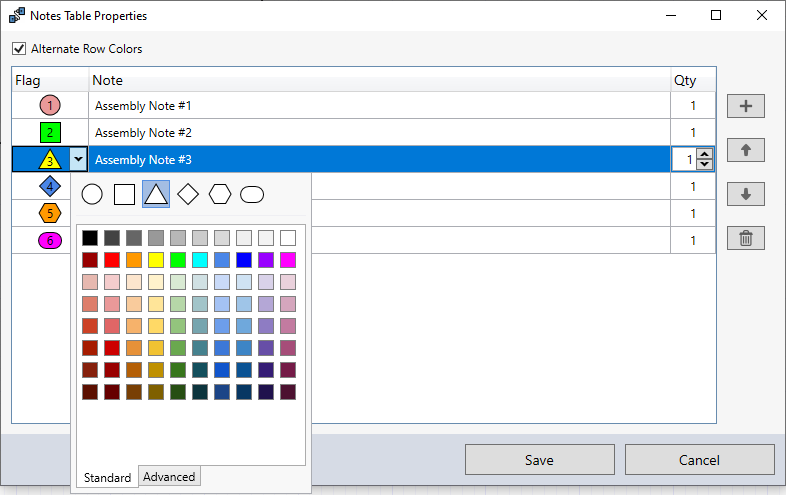Switch to the Advanced color tab
The width and height of the screenshot is (786, 495).
tap(169, 476)
